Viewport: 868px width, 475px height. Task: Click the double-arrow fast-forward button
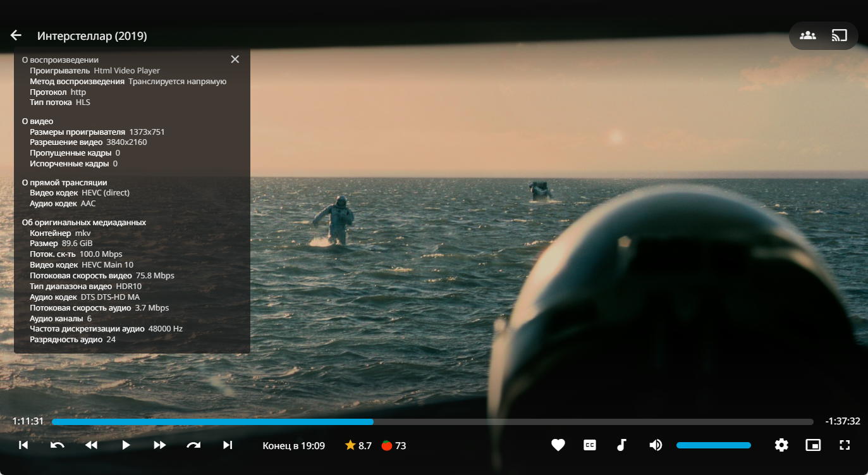click(160, 445)
